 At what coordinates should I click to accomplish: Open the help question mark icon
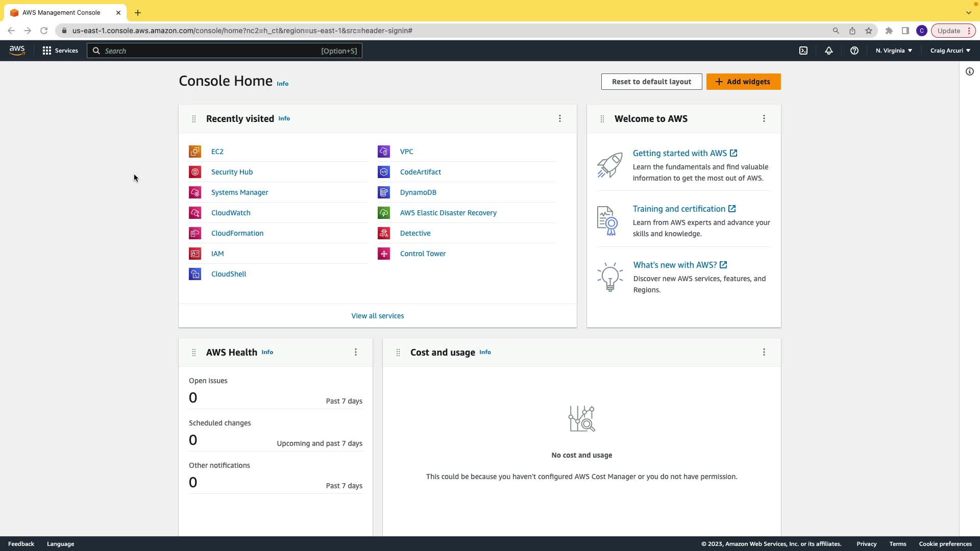click(854, 51)
